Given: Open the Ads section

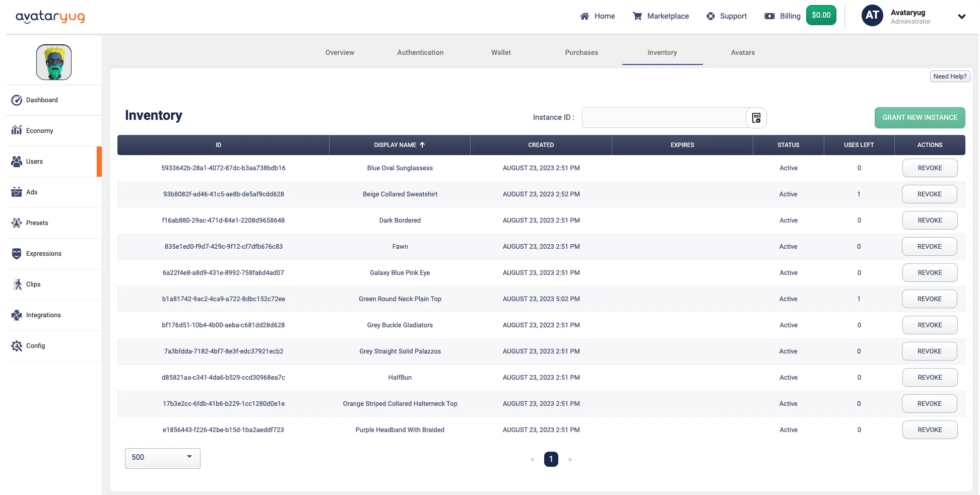Looking at the screenshot, I should pos(31,192).
